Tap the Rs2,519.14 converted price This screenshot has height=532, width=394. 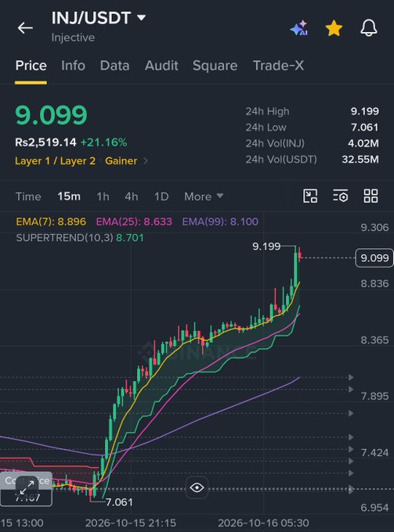click(45, 142)
